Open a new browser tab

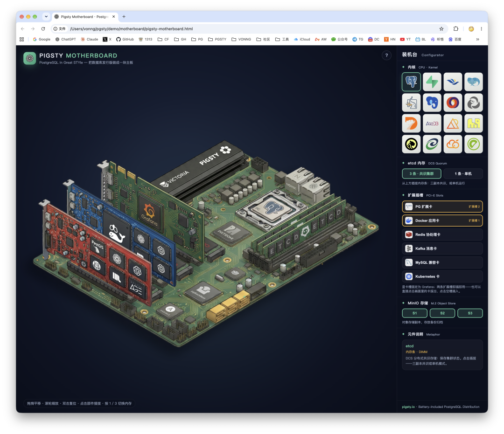coord(124,17)
